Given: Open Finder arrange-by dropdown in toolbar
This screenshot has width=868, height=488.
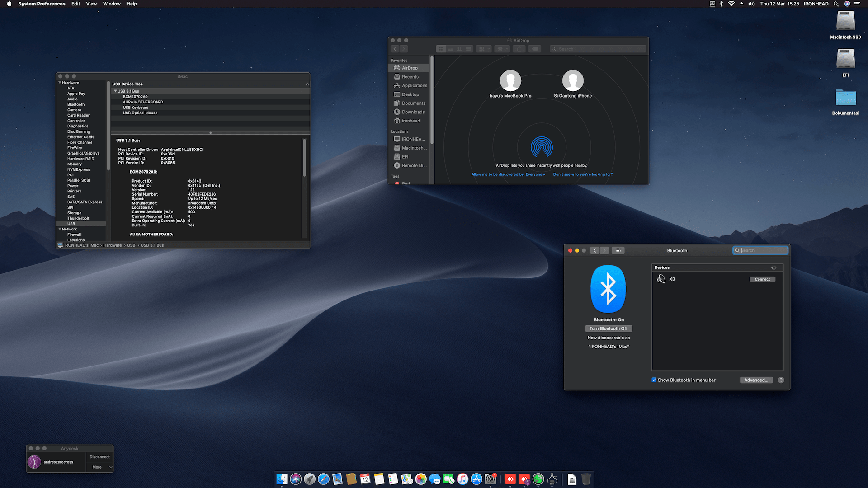Looking at the screenshot, I should (484, 49).
